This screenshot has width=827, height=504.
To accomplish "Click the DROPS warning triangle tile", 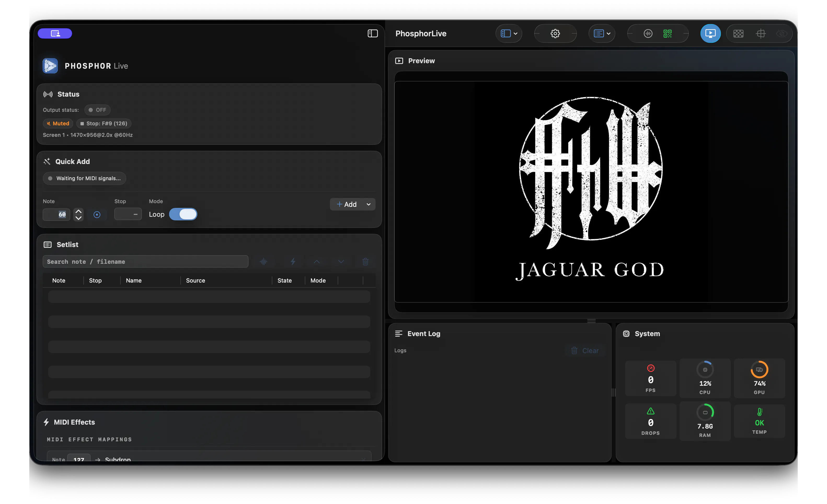I will pyautogui.click(x=651, y=421).
